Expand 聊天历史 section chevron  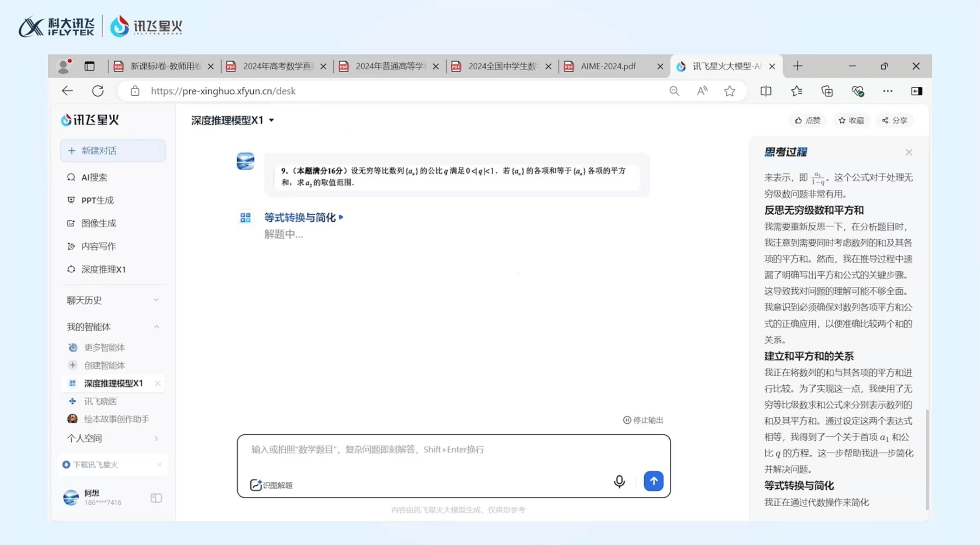pos(156,300)
